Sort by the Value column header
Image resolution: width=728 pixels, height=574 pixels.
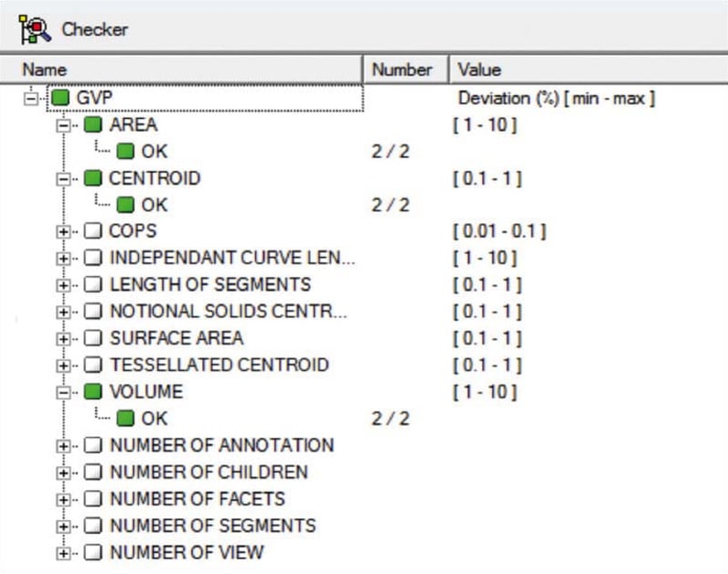click(x=588, y=69)
